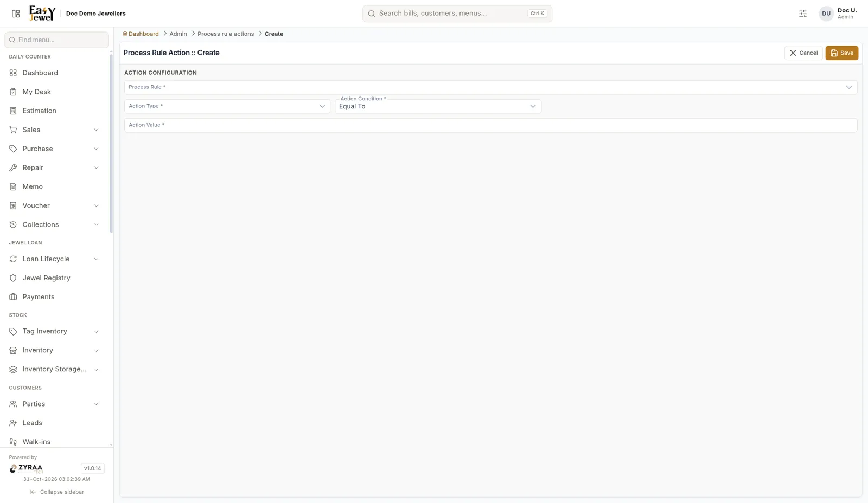Click the Action Value input field

(490, 125)
